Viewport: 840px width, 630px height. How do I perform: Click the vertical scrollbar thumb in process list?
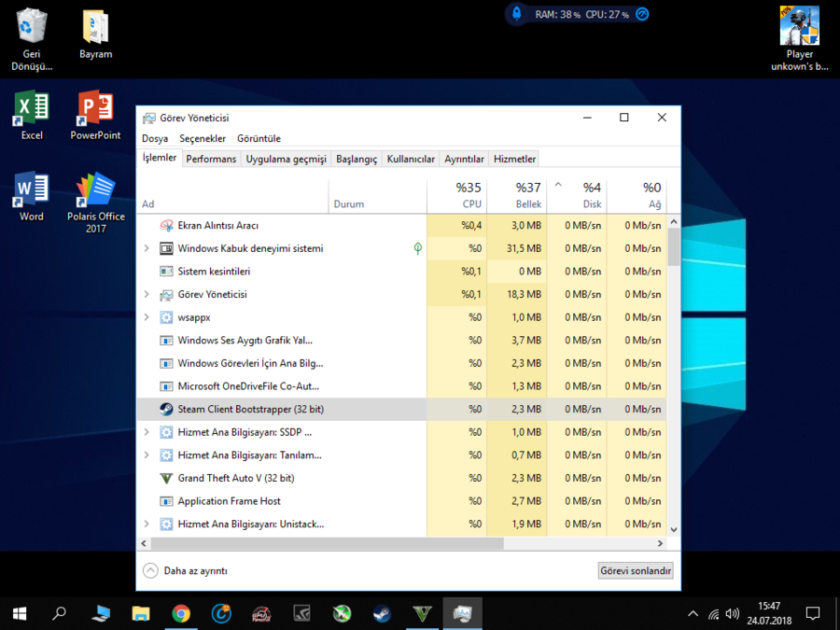tap(674, 246)
